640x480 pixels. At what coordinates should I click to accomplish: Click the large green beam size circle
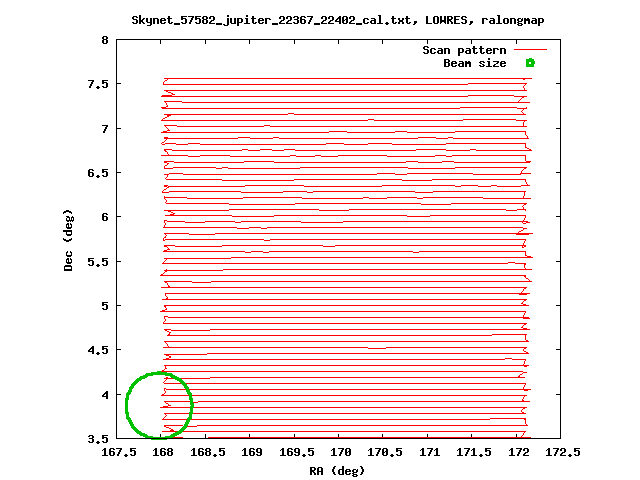[x=159, y=405]
